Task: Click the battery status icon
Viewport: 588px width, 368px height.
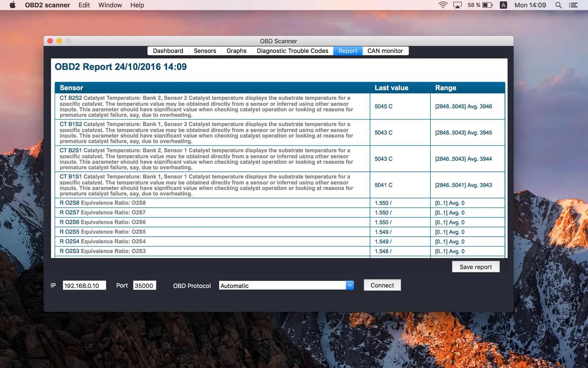Action: [x=487, y=5]
